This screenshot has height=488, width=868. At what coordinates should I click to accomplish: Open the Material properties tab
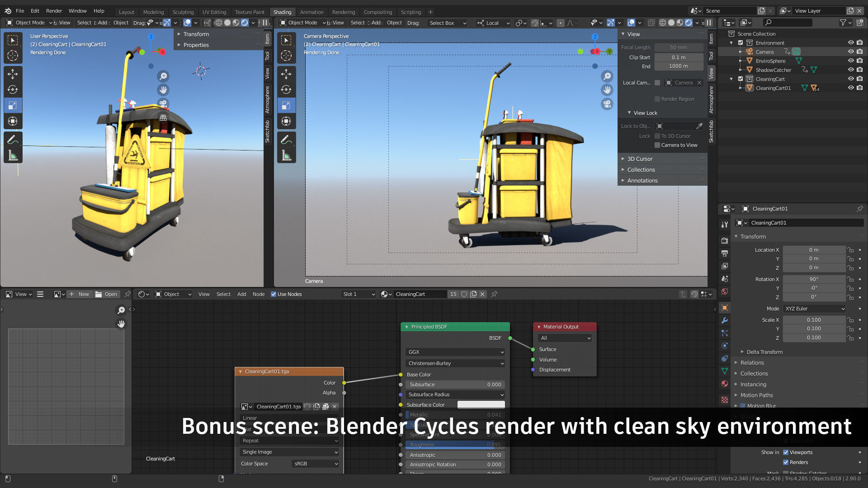point(725,384)
